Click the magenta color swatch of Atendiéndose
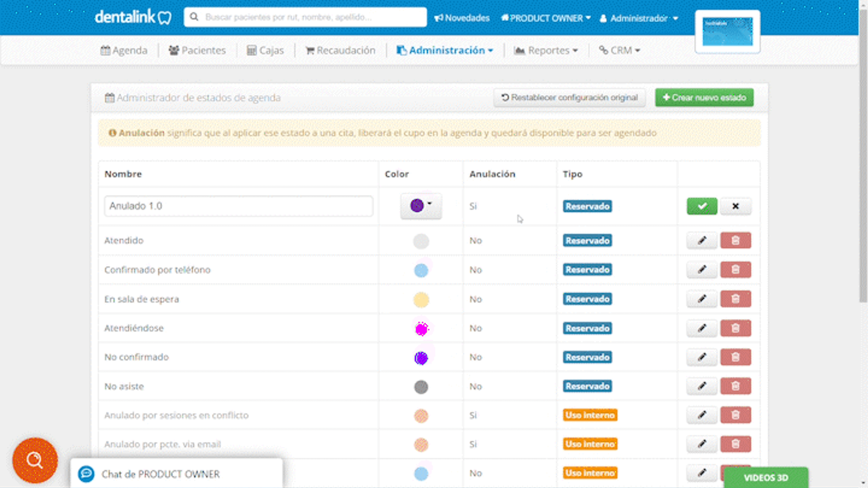868x488 pixels. click(421, 329)
